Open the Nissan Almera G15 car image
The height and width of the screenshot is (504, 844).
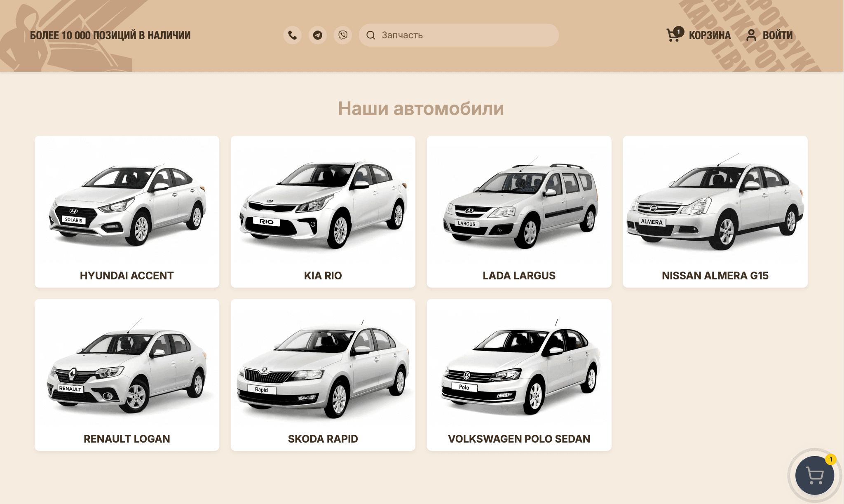pos(715,204)
